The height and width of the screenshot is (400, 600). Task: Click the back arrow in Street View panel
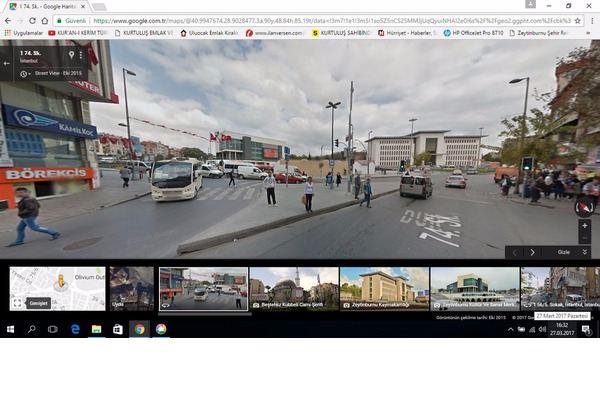[x=7, y=63]
